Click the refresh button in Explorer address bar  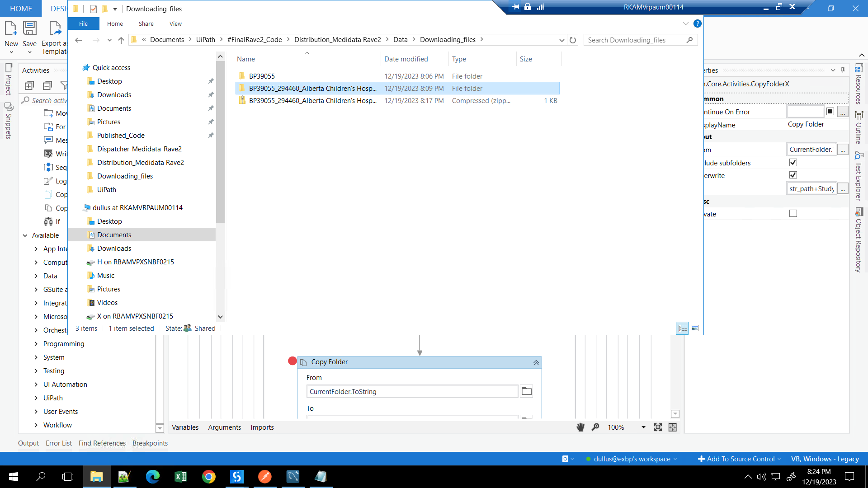pos(573,40)
